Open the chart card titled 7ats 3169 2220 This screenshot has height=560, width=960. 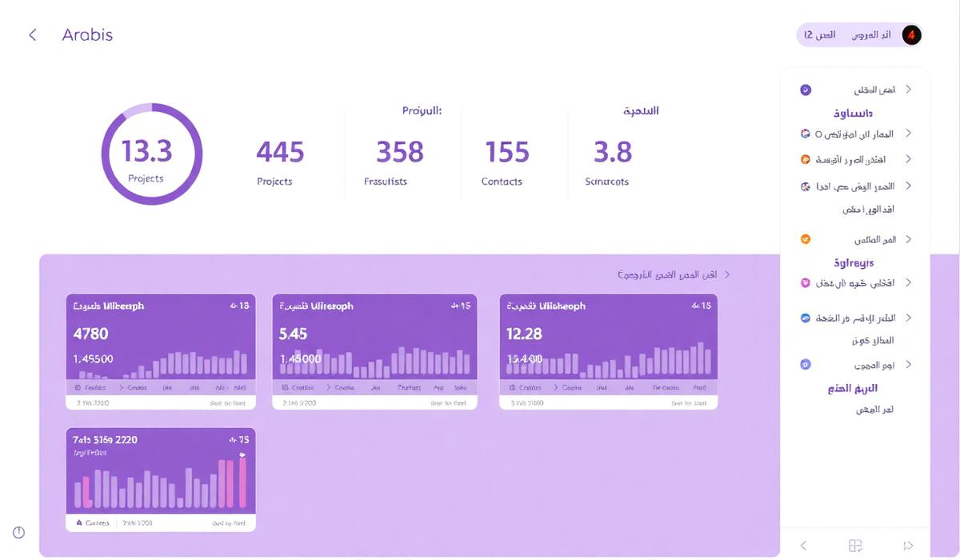(161, 480)
